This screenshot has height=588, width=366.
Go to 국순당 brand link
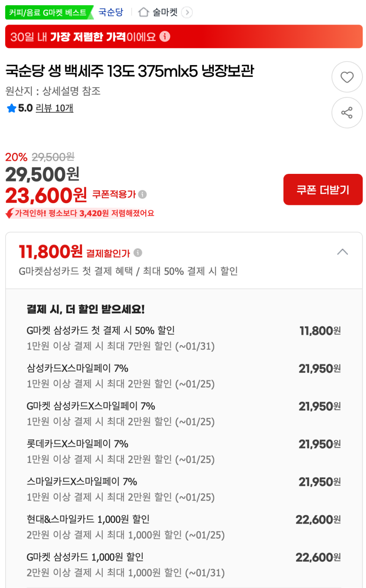[x=111, y=13]
